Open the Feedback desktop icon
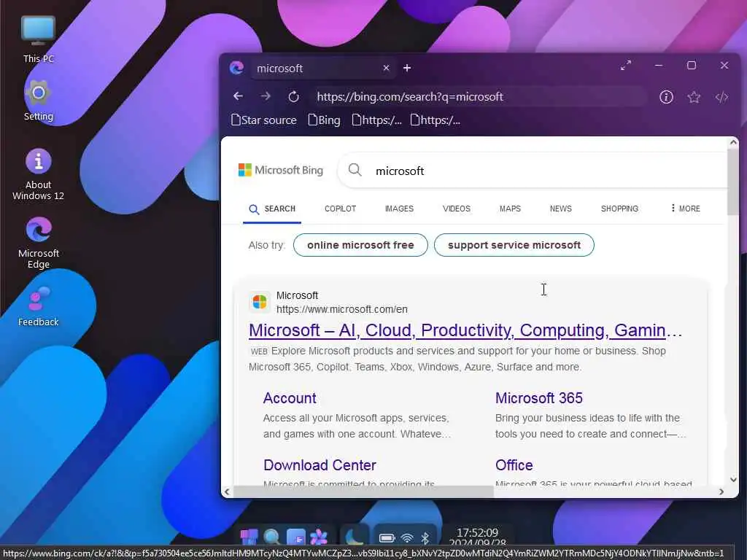The image size is (747, 560). coord(38,306)
